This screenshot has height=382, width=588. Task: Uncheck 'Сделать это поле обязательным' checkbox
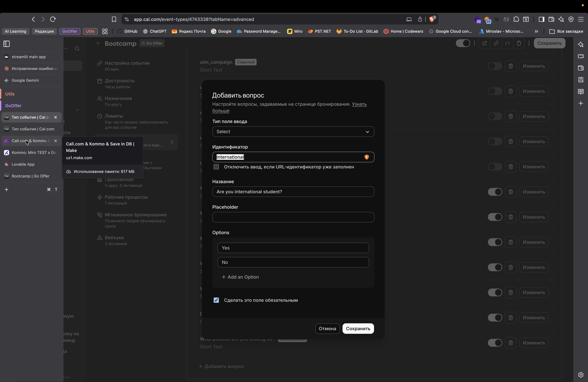pos(216,300)
